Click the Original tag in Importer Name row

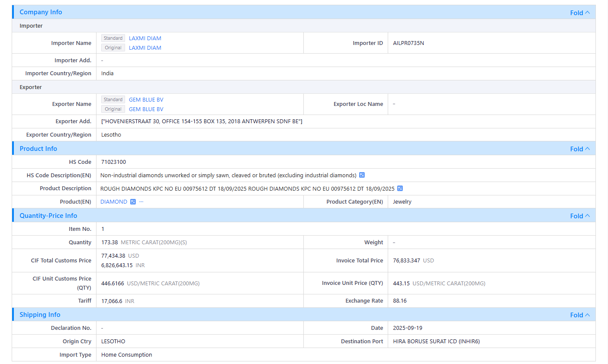(113, 48)
